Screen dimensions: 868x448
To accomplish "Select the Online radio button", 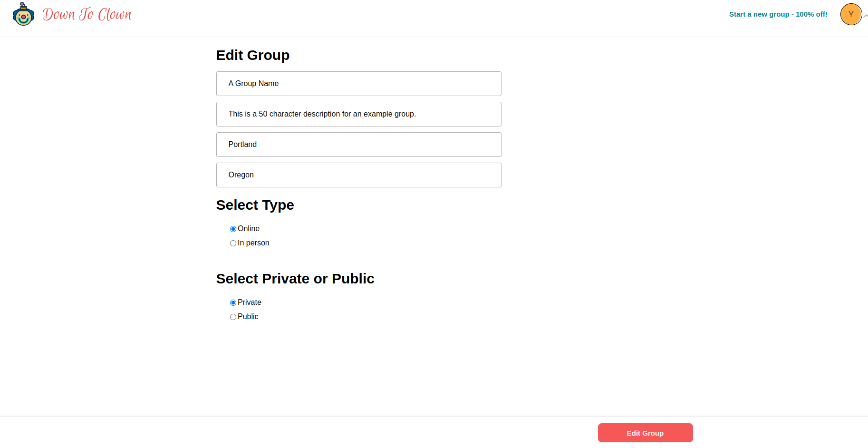I will (233, 229).
